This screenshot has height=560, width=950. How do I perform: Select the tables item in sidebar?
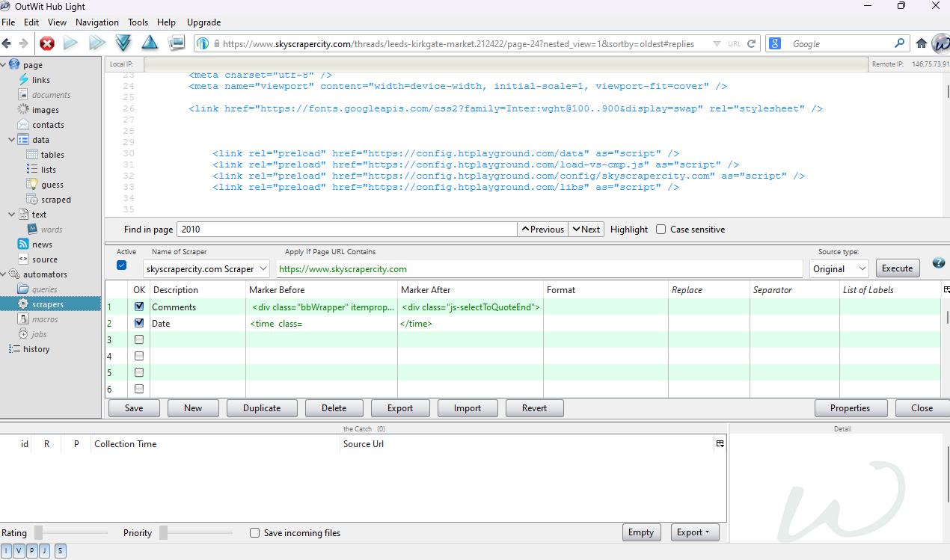pyautogui.click(x=52, y=155)
